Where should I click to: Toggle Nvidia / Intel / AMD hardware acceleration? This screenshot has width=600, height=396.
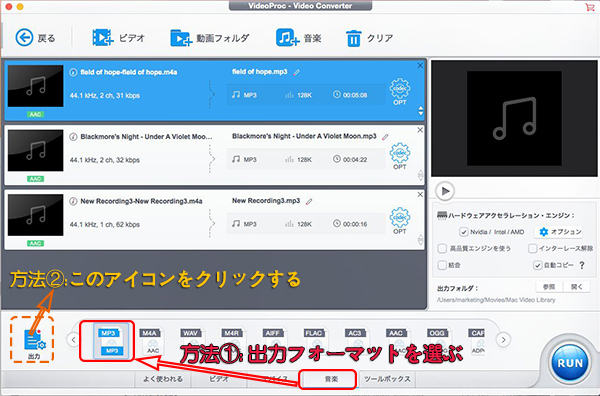[x=463, y=232]
